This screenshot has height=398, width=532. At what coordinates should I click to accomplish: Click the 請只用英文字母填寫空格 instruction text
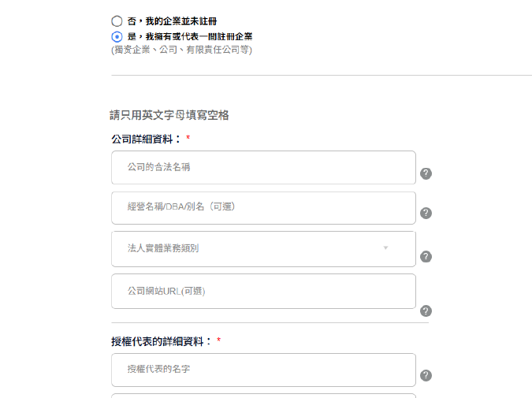(169, 115)
